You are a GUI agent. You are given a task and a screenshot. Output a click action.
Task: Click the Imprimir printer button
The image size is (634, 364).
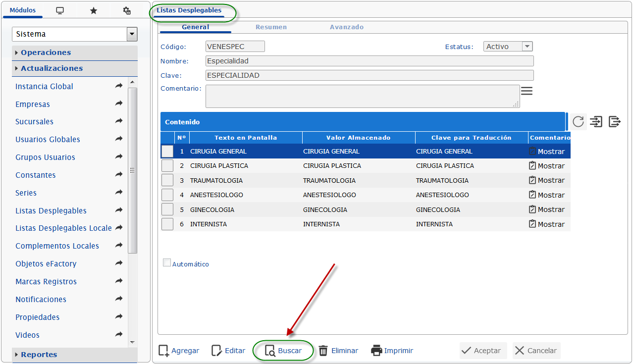tap(392, 351)
